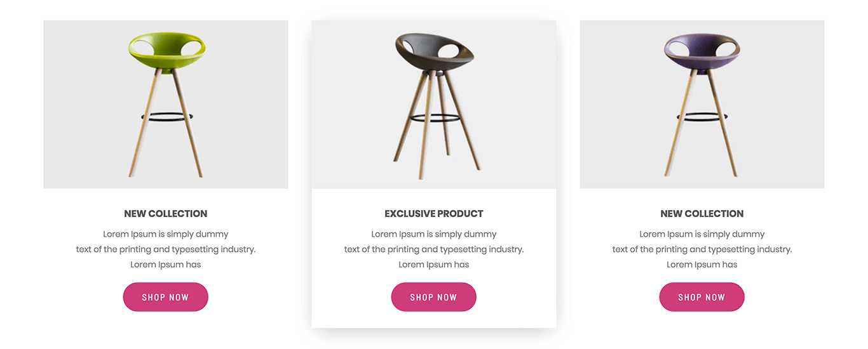Click the typesetting industry line under green stool
This screenshot has height=349, width=868.
(166, 249)
